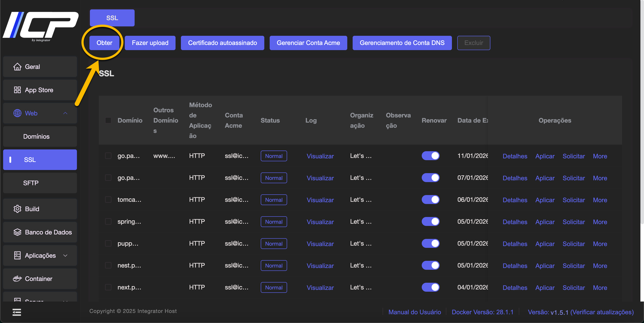
Task: Open More options for spring... row
Action: 600,222
